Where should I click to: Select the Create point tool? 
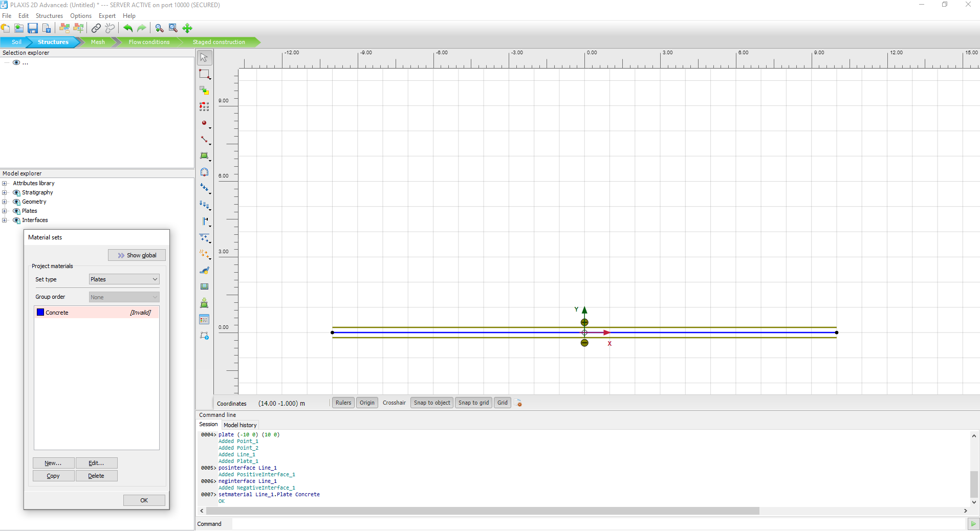pos(204,123)
